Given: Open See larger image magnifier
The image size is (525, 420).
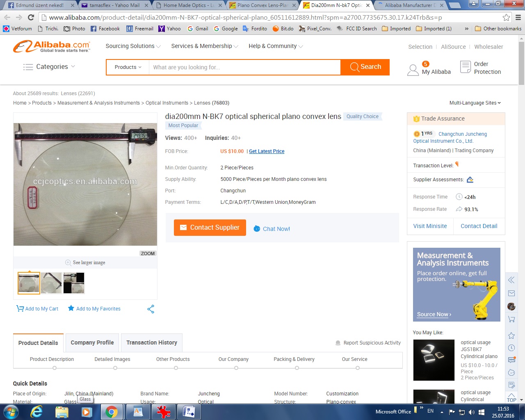Looking at the screenshot, I should tap(68, 262).
